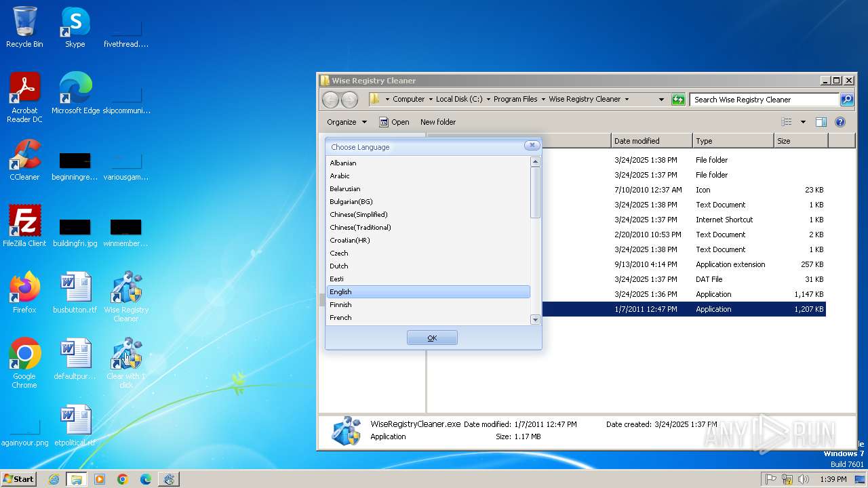Select againyour.png desktop file
The height and width of the screenshot is (488, 868).
click(x=24, y=432)
